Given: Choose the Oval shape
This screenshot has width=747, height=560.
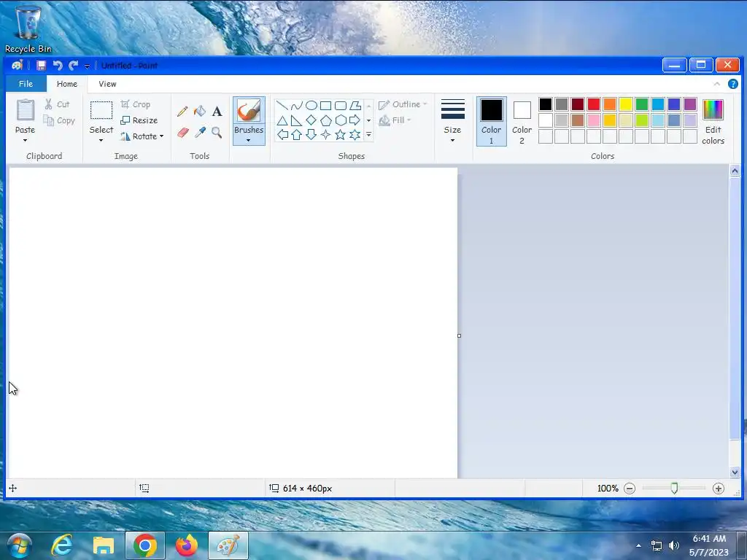Looking at the screenshot, I should tap(311, 106).
